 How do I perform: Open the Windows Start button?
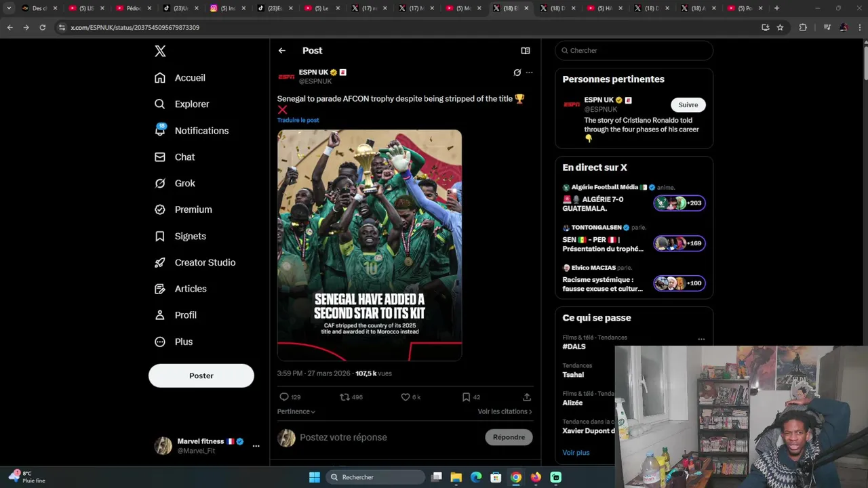click(315, 477)
